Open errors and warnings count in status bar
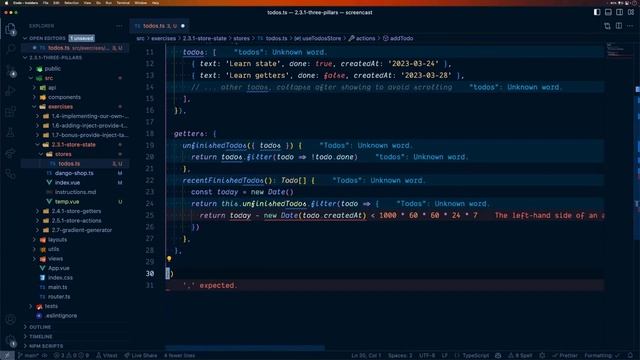 point(71,356)
